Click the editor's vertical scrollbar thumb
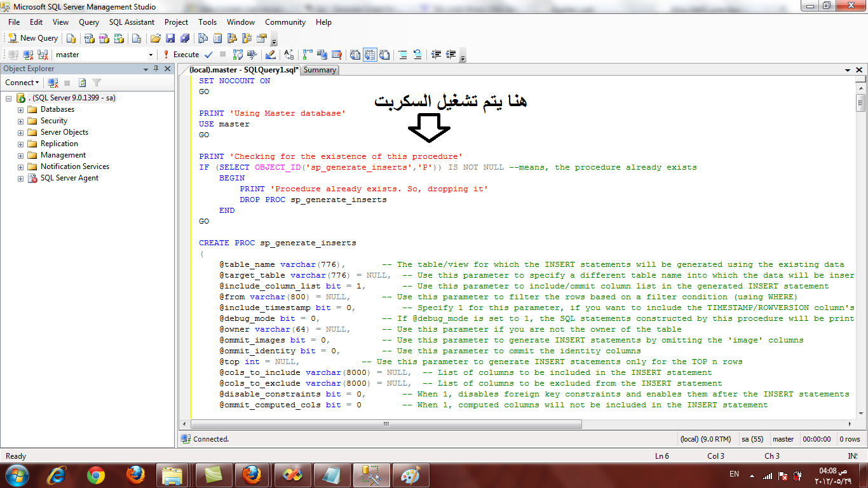 point(860,102)
